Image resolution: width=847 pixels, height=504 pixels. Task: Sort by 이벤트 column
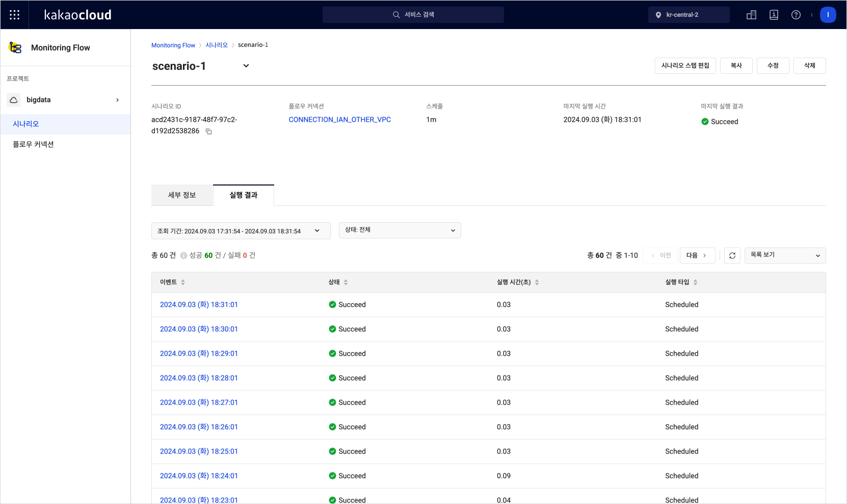click(x=183, y=282)
